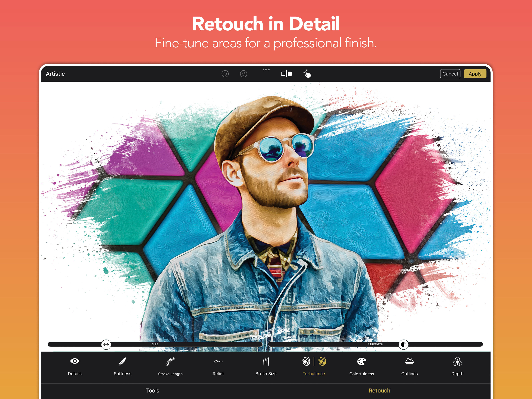The height and width of the screenshot is (399, 532).
Task: Toggle the touch gesture hand icon
Action: [307, 74]
